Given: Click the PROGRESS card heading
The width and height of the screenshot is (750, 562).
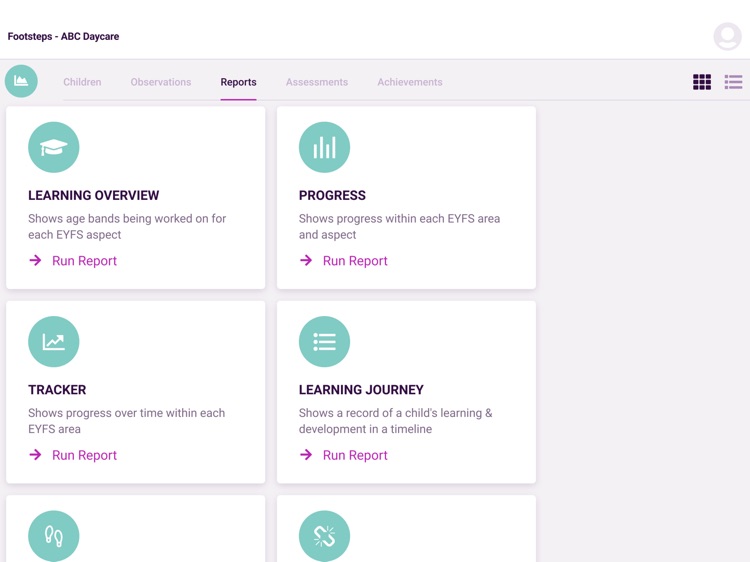Looking at the screenshot, I should pyautogui.click(x=332, y=195).
